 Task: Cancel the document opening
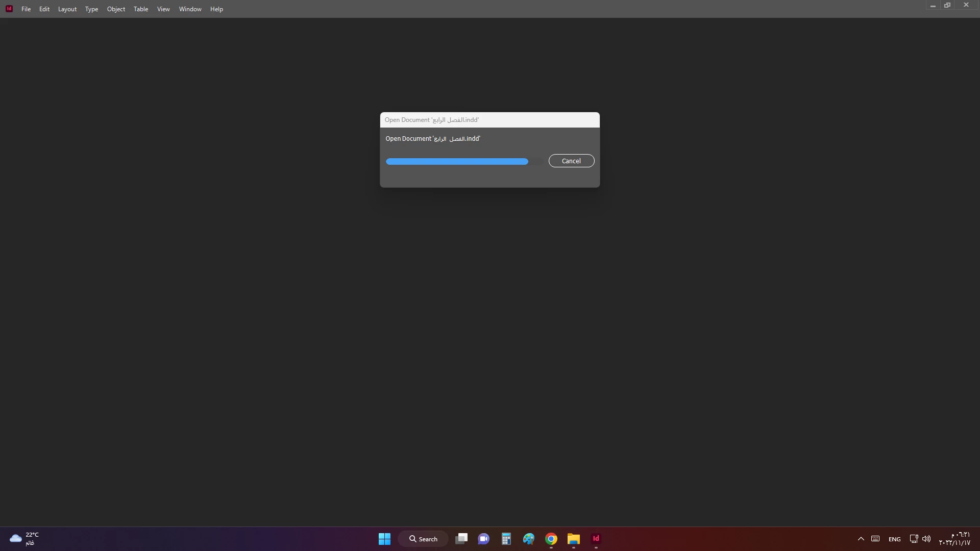coord(571,161)
